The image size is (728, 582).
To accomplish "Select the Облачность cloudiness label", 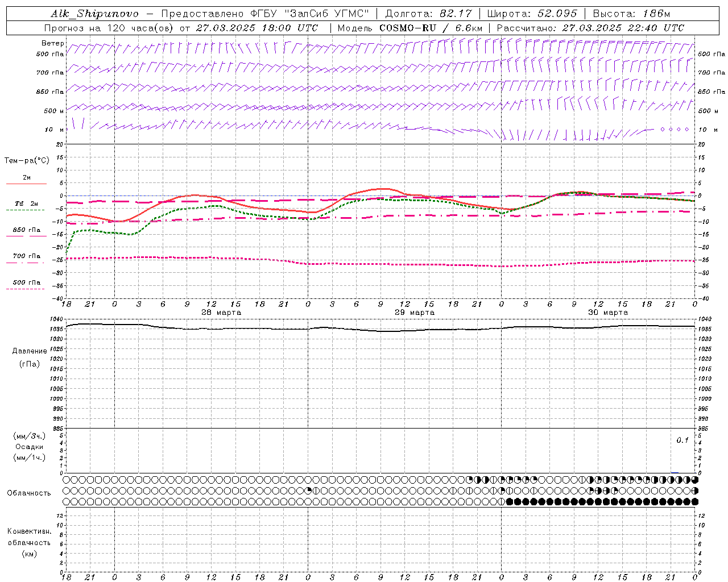I will coord(29,493).
